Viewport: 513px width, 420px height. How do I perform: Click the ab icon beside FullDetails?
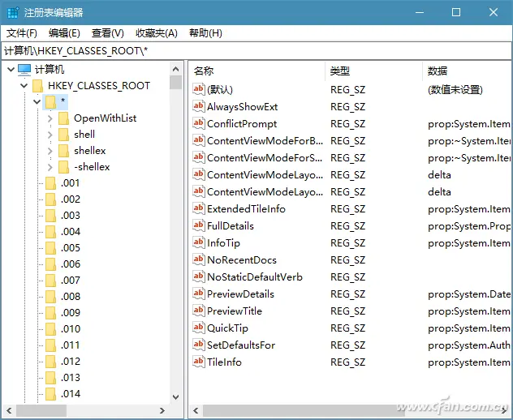pyautogui.click(x=199, y=225)
